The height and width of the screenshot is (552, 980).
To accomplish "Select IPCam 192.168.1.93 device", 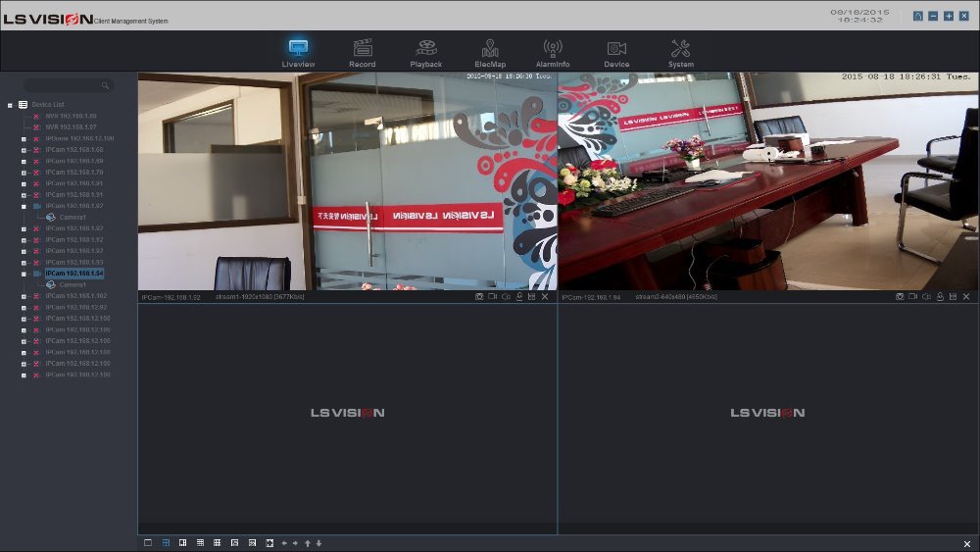I will (74, 263).
